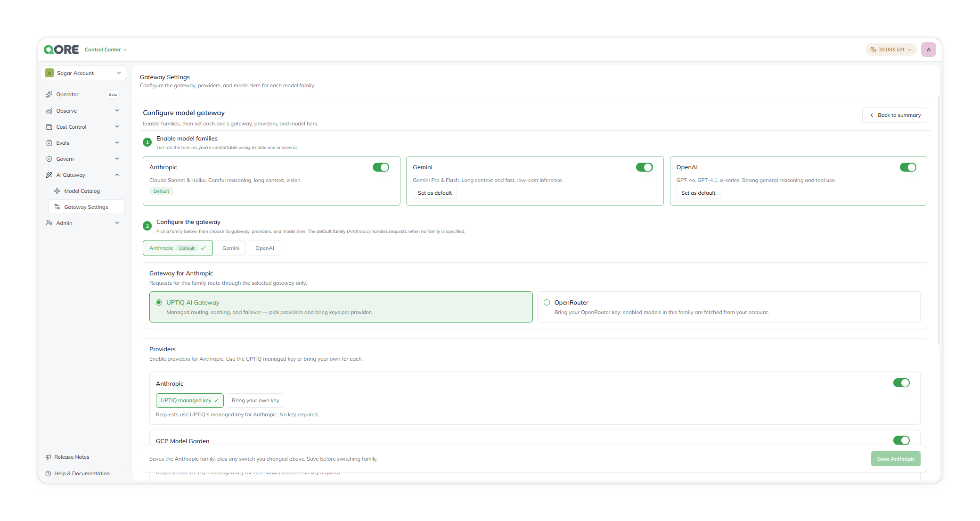
Task: Click the Help & Documentation question icon
Action: 48,473
